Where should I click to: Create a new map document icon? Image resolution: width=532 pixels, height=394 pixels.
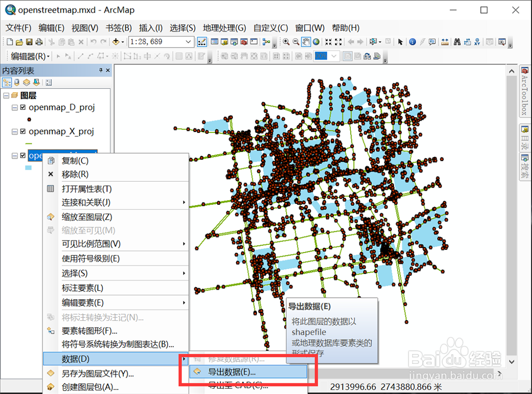coord(10,42)
